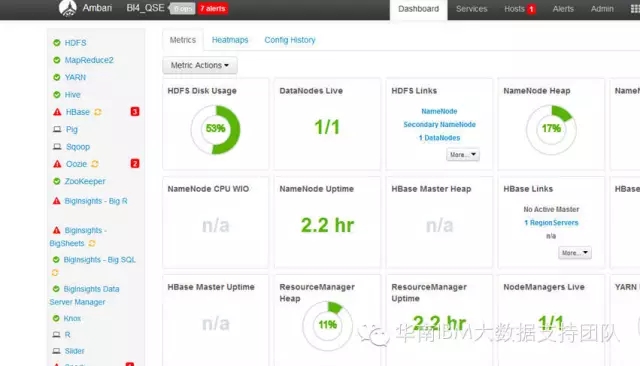Click the Big SQL green status icon
640x366 pixels.
(56, 260)
